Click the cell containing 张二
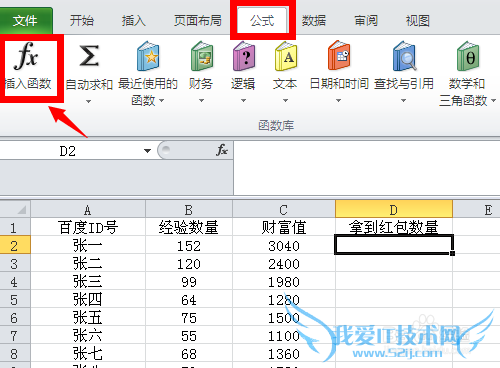This screenshot has height=368, width=500. coord(88,263)
